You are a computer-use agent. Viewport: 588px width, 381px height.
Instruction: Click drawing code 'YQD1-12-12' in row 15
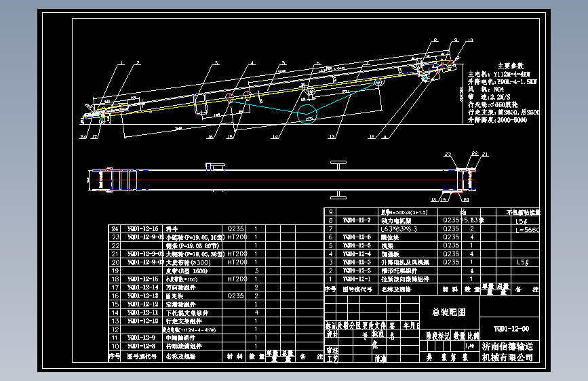(142, 304)
